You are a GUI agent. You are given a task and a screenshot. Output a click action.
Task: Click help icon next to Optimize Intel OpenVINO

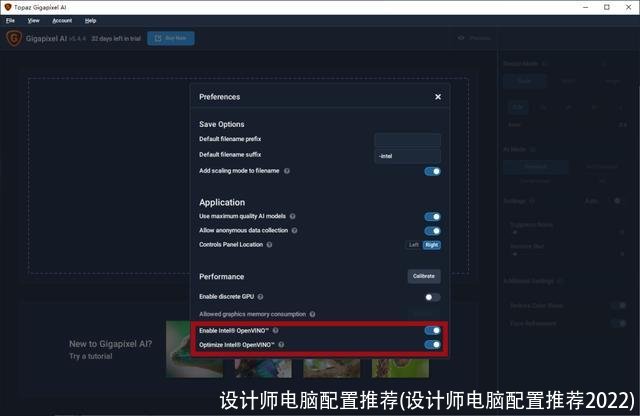click(x=281, y=345)
